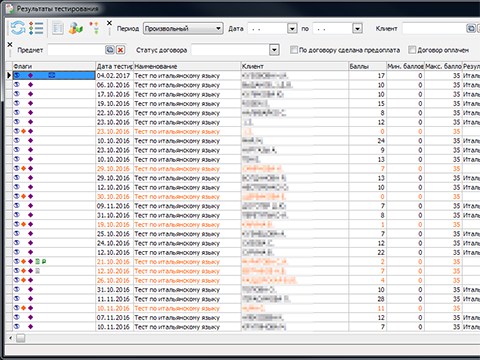Click the eye flag in 06.10.2016 row

[x=17, y=85]
